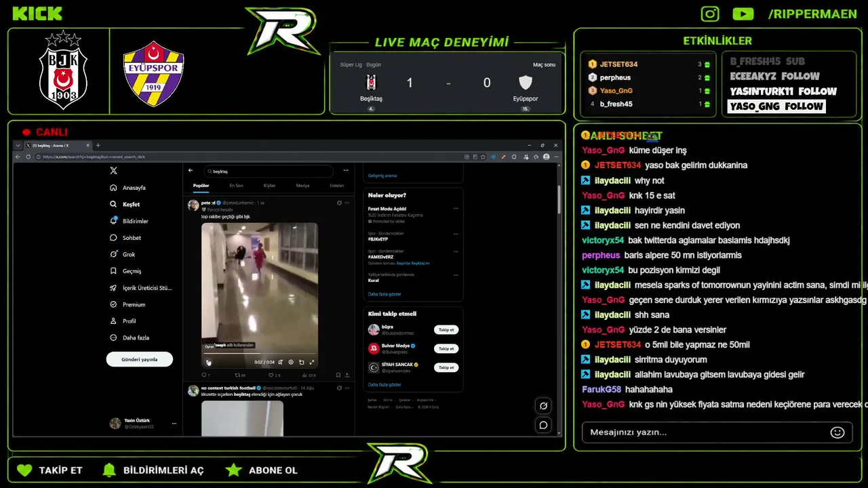This screenshot has width=868, height=488.
Task: Open Daha fazla menu in X sidebar
Action: tap(130, 338)
